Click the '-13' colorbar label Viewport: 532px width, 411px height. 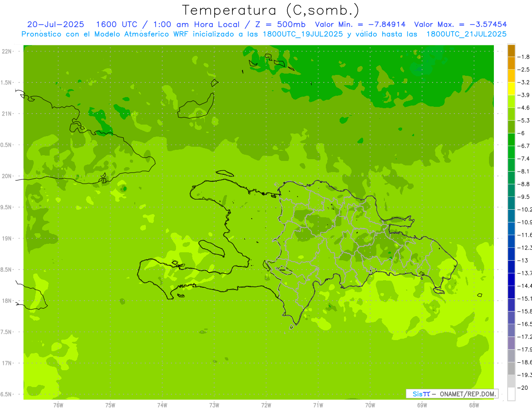coord(522,260)
